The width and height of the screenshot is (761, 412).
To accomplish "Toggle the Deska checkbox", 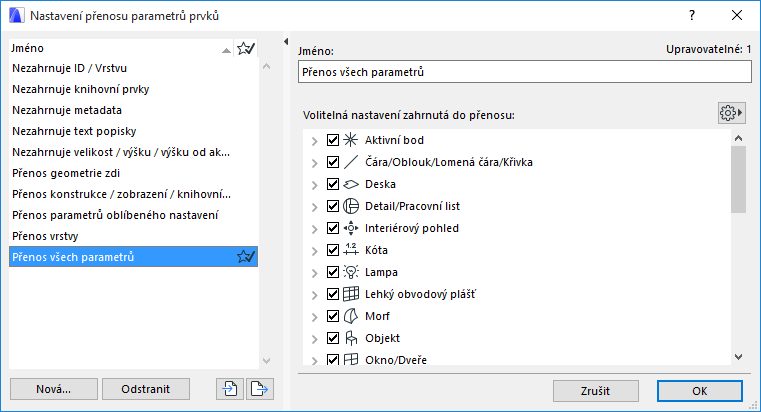I will click(x=334, y=184).
